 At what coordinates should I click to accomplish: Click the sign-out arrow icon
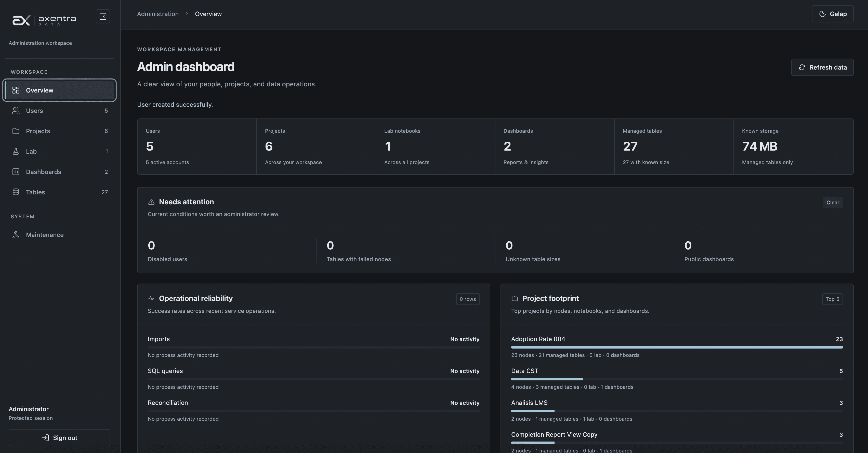[x=45, y=437]
